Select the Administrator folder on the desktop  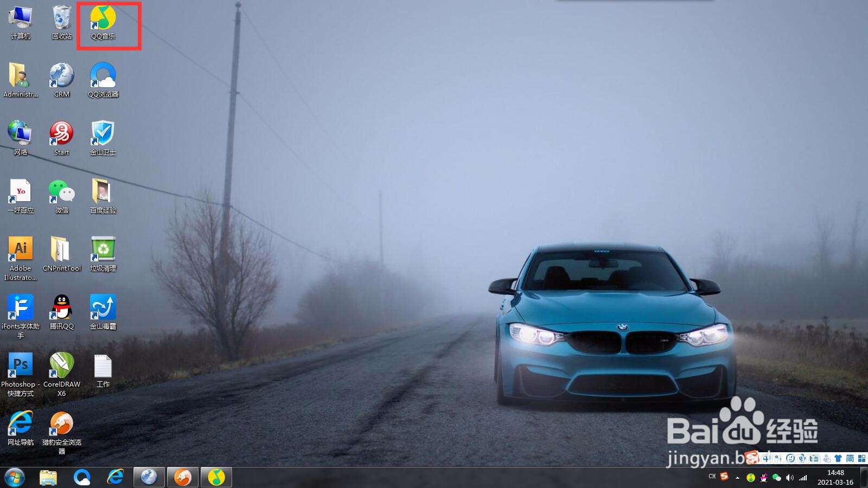(x=21, y=80)
